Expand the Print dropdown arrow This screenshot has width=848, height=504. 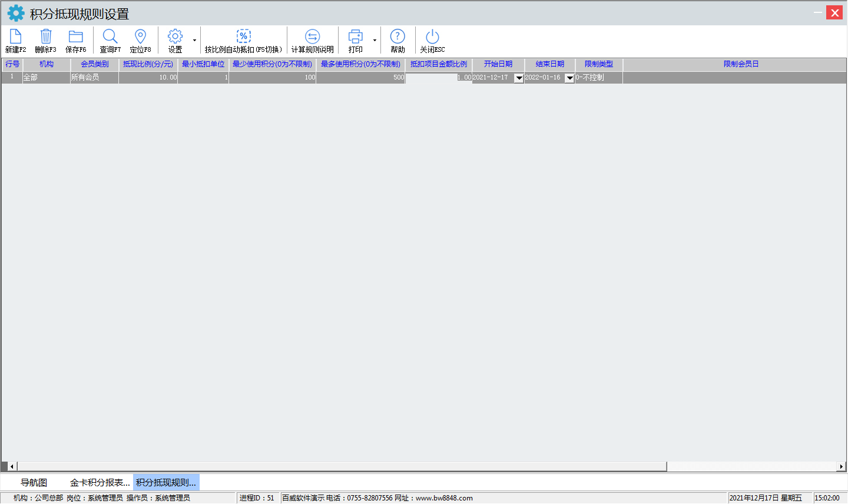coord(375,41)
